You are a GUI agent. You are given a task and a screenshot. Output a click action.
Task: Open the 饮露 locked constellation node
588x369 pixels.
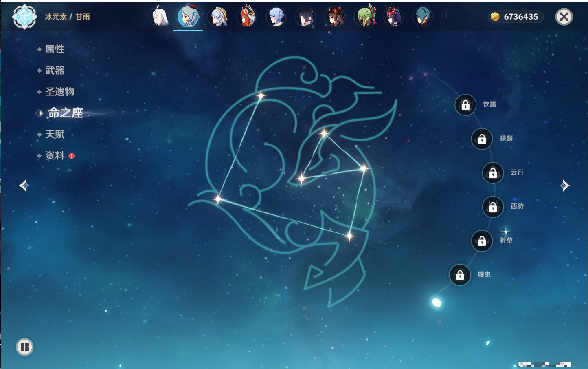465,105
